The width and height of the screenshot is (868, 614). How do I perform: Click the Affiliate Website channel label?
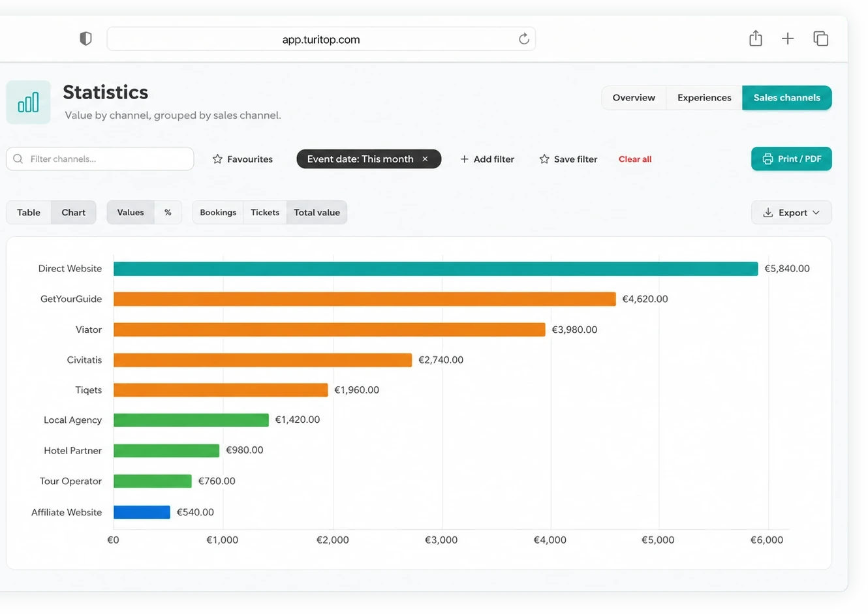[x=67, y=512]
